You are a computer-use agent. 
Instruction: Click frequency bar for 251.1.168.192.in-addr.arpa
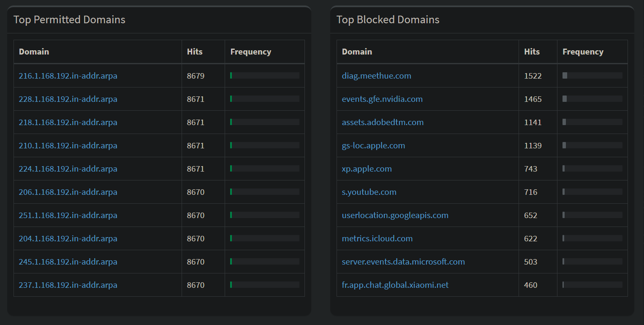click(x=265, y=215)
